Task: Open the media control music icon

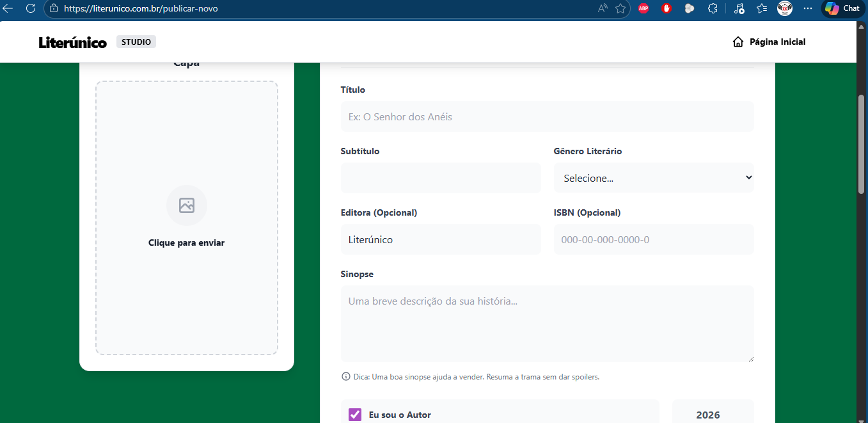Action: pyautogui.click(x=739, y=8)
